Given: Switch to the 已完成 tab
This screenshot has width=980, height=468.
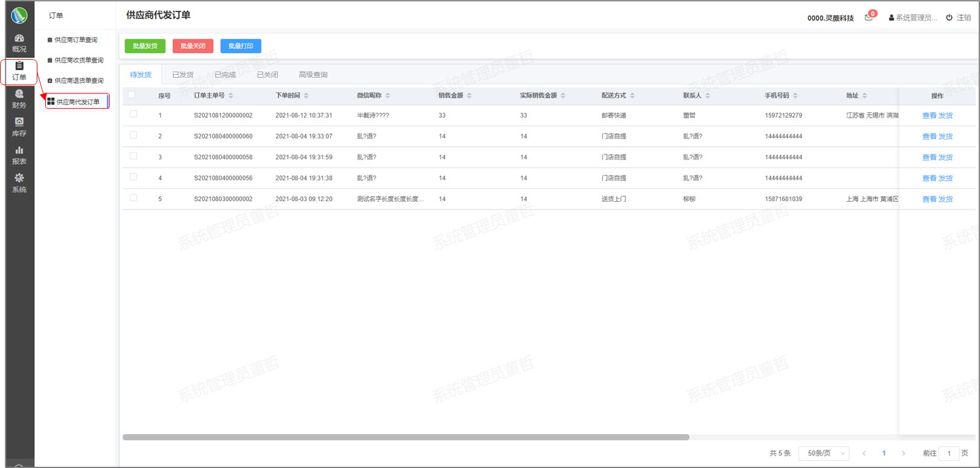Looking at the screenshot, I should pyautogui.click(x=225, y=75).
